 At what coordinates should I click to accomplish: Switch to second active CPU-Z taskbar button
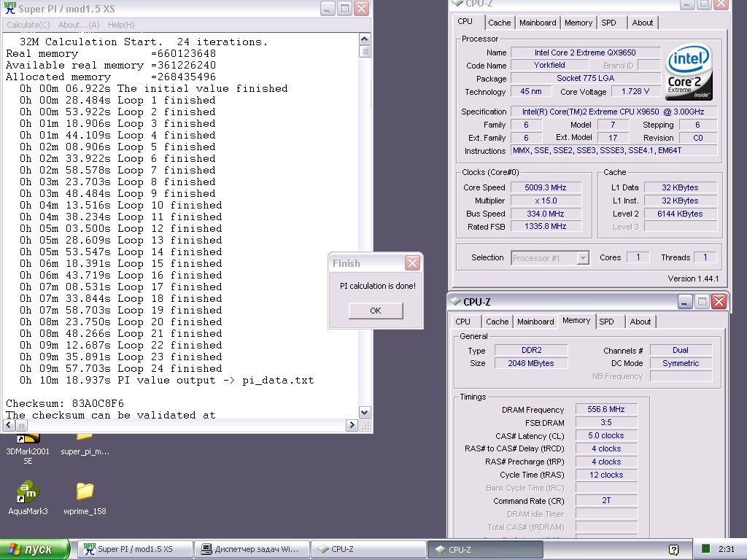click(x=485, y=549)
